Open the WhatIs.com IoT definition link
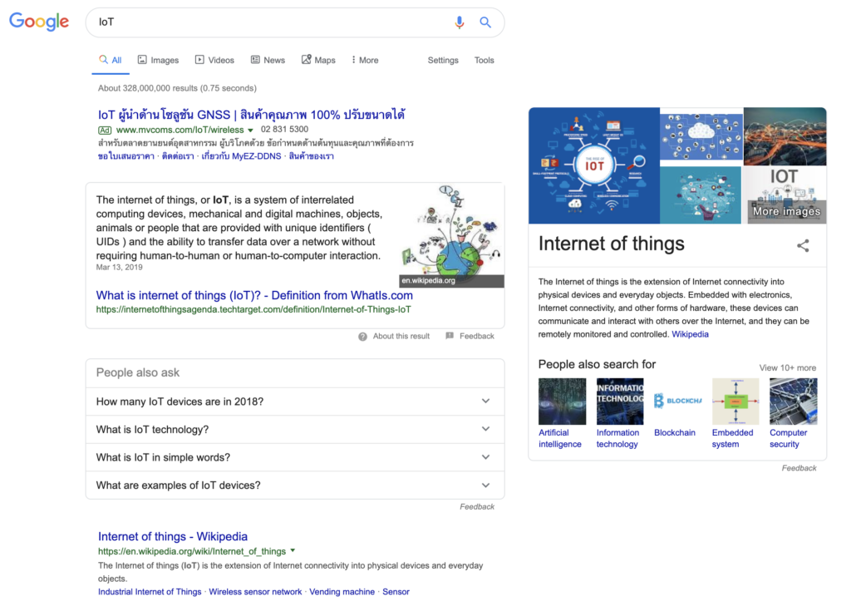 point(254,295)
